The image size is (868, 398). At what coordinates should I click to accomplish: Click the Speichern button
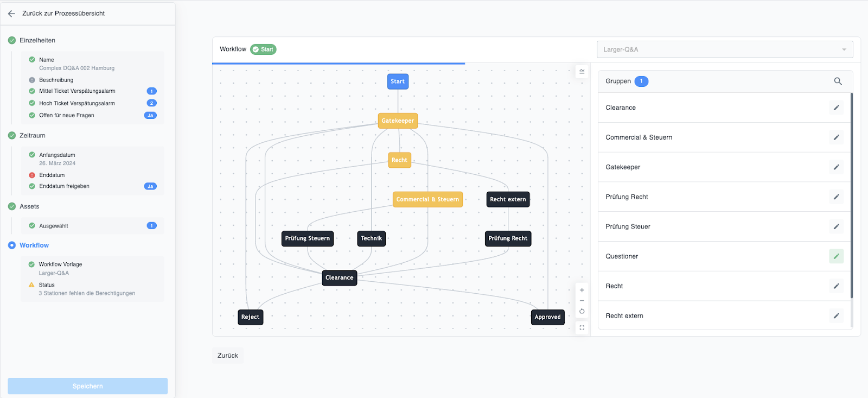click(x=87, y=386)
